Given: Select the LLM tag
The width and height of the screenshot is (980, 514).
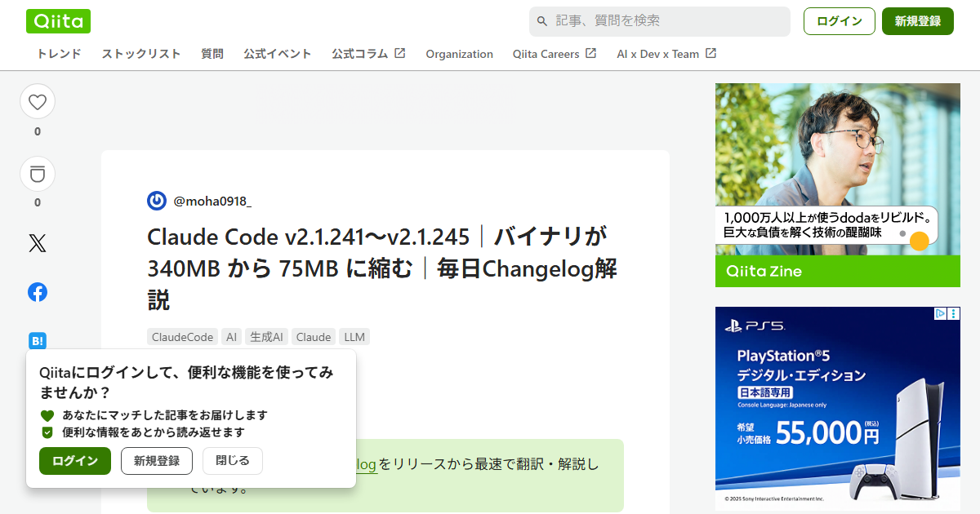Looking at the screenshot, I should coord(354,337).
